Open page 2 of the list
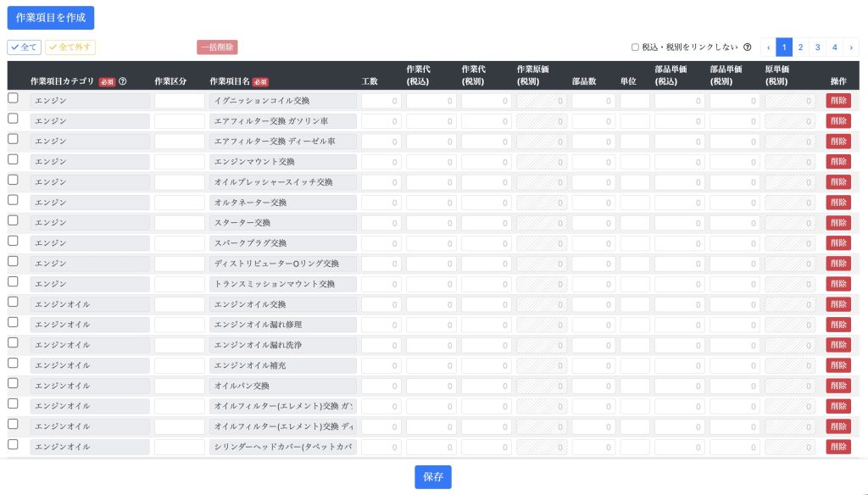The height and width of the screenshot is (495, 868). tap(800, 47)
